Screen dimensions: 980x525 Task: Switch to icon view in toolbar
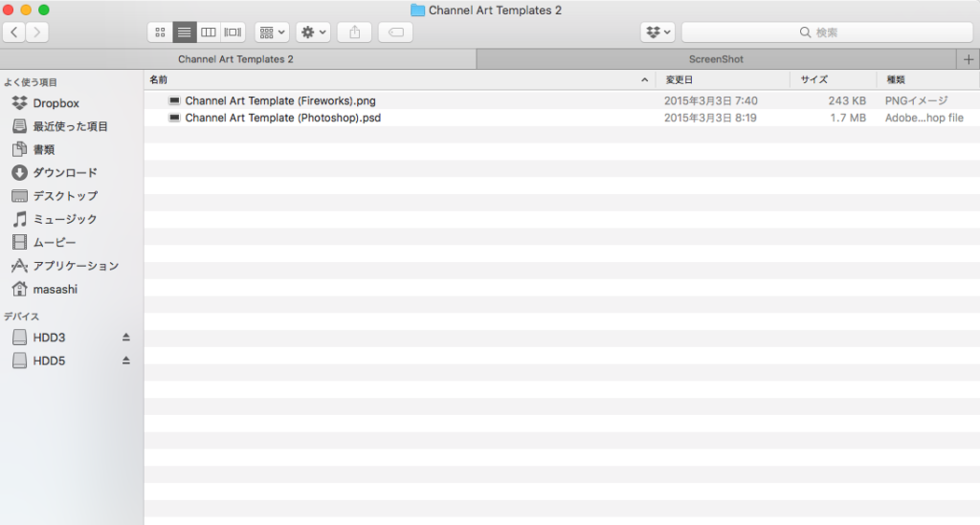tap(160, 33)
